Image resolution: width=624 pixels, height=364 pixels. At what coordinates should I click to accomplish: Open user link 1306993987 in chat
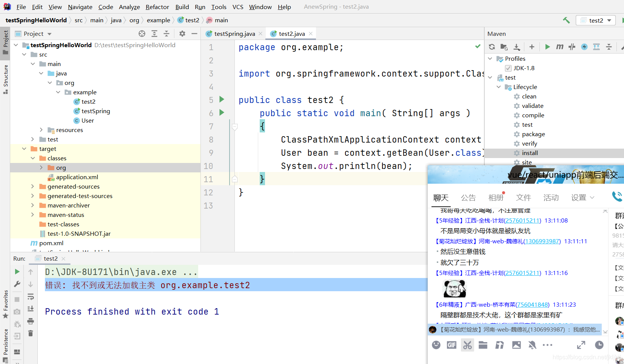coord(542,241)
